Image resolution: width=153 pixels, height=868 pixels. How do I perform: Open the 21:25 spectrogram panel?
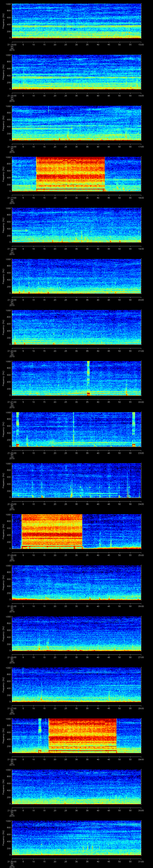(76, 582)
